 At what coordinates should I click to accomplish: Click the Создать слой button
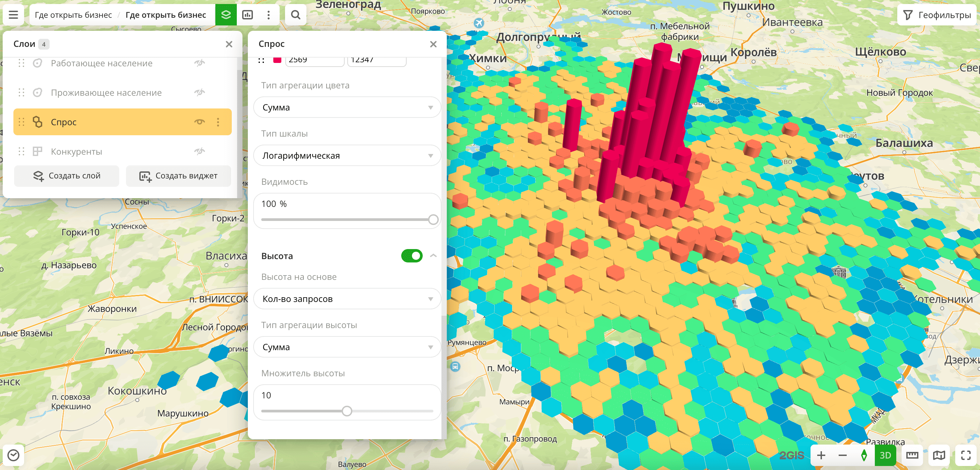67,176
